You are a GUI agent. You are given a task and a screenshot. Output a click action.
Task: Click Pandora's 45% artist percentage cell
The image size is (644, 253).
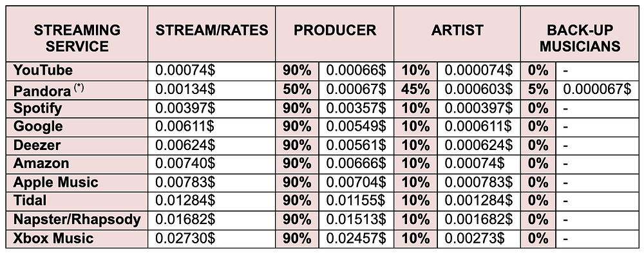[x=415, y=90]
